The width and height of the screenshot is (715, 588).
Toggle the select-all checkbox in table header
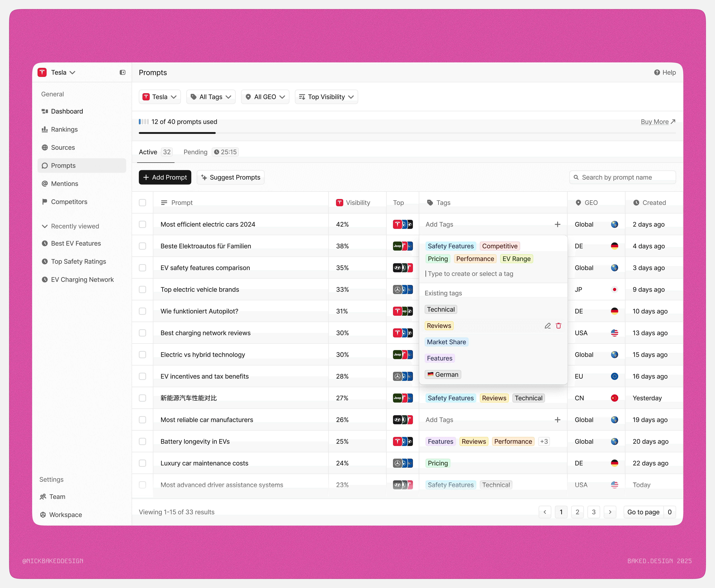pyautogui.click(x=143, y=203)
